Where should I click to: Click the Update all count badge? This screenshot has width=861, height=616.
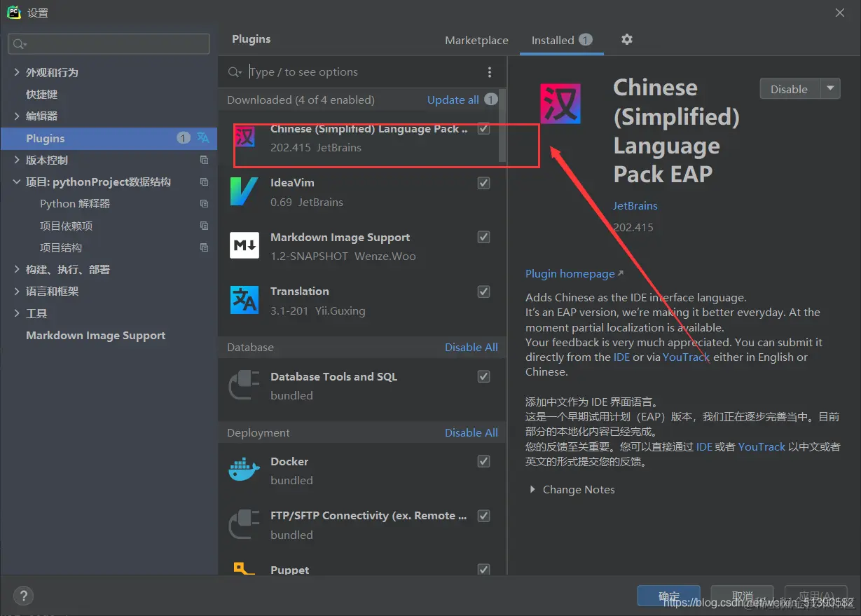click(x=491, y=100)
